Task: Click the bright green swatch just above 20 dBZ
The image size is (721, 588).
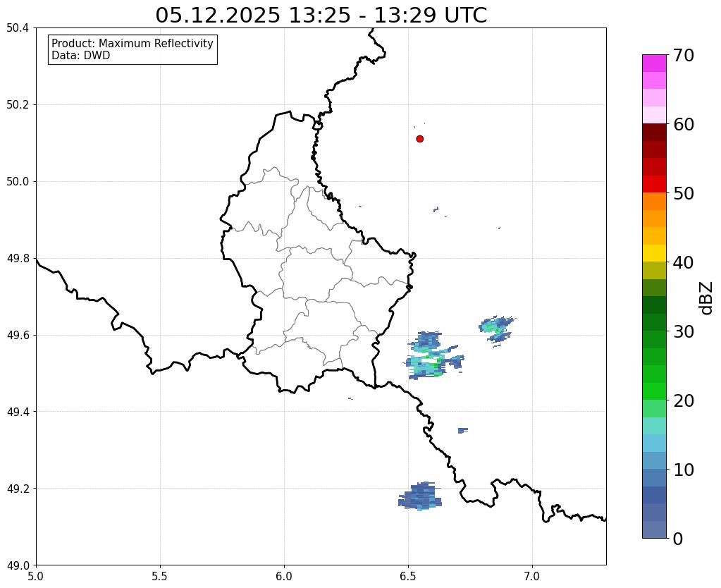Action: coord(654,391)
